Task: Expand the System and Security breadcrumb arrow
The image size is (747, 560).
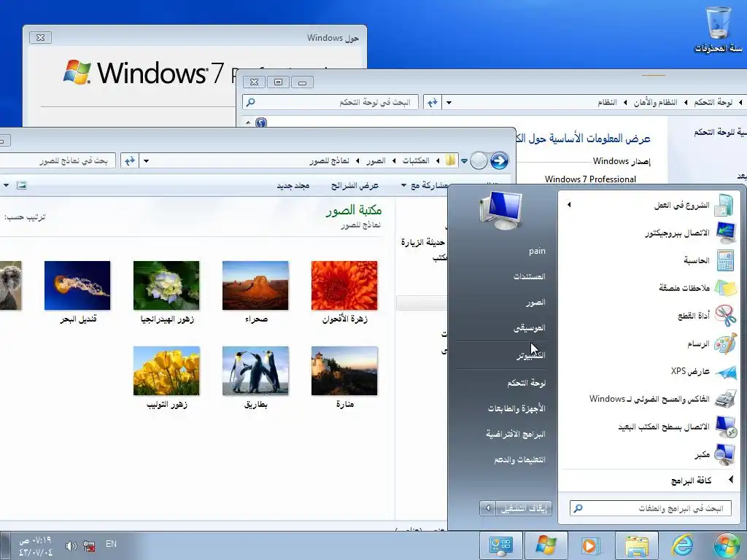Action: [625, 102]
